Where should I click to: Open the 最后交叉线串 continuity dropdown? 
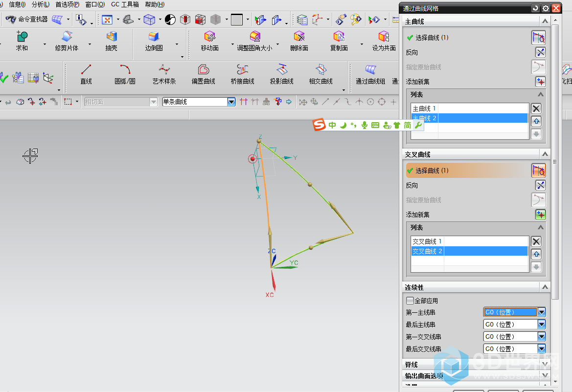coord(541,349)
